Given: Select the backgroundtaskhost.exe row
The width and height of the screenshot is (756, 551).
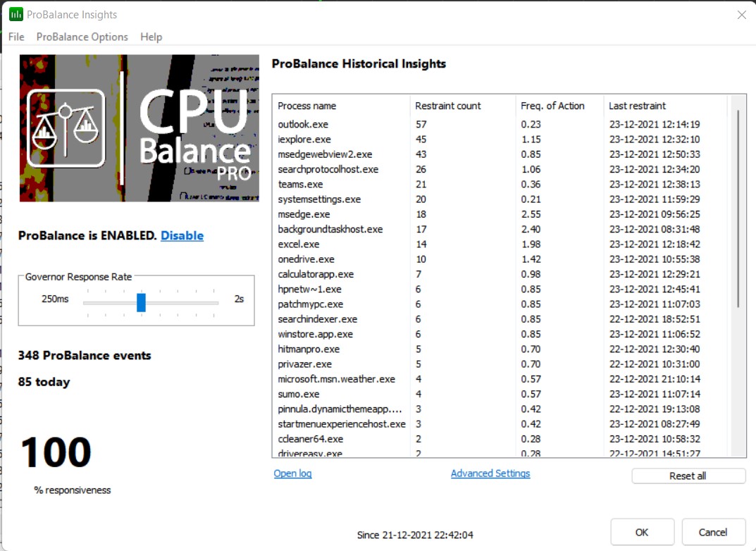Looking at the screenshot, I should (500, 229).
